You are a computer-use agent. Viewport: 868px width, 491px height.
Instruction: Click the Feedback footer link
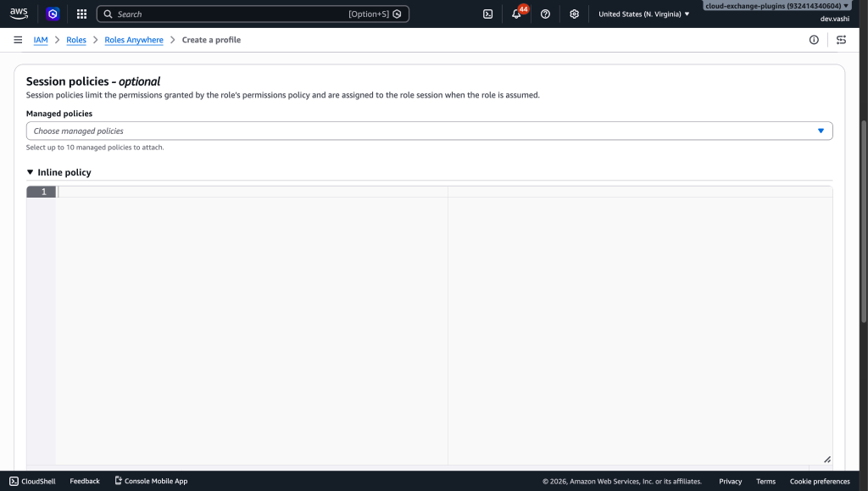click(85, 481)
